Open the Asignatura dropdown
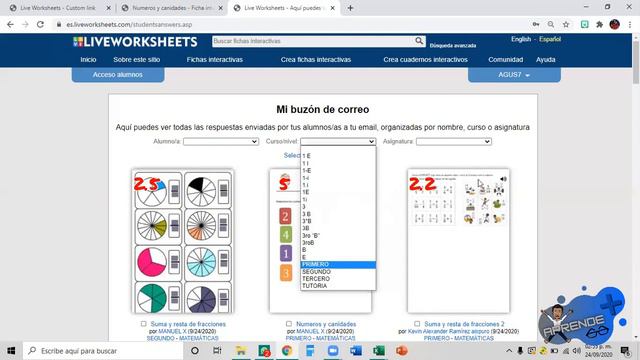Screen dimensions: 640x360 click(x=453, y=141)
